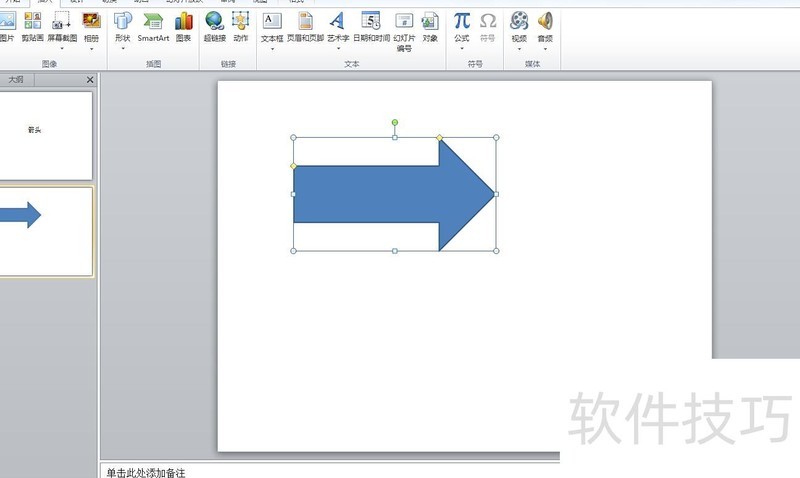The image size is (800, 478).
Task: Click the 公式 equation pi icon
Action: pyautogui.click(x=462, y=21)
